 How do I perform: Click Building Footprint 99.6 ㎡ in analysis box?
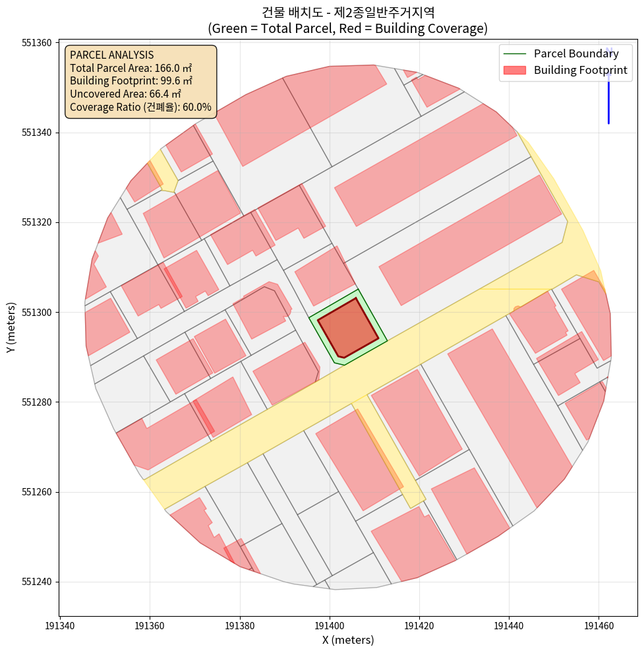131,81
